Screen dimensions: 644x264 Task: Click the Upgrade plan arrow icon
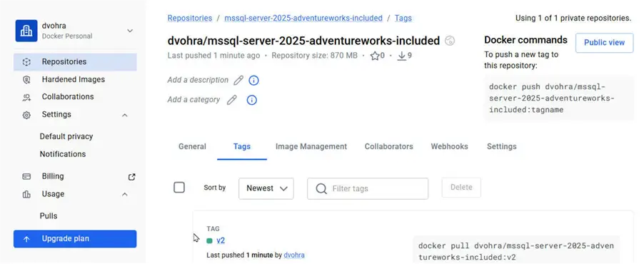pyautogui.click(x=26, y=239)
